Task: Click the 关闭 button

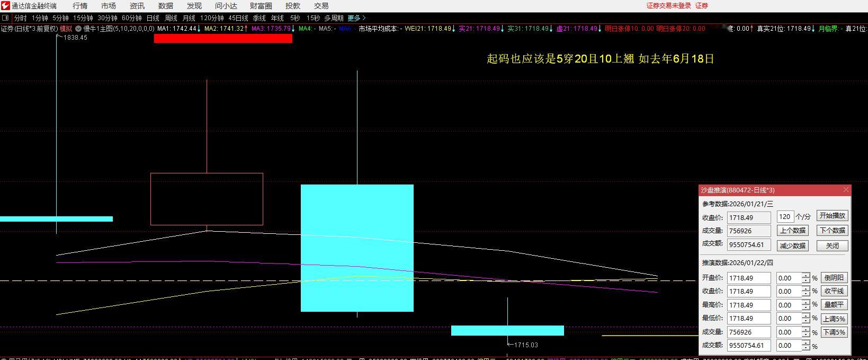Action: click(x=833, y=246)
